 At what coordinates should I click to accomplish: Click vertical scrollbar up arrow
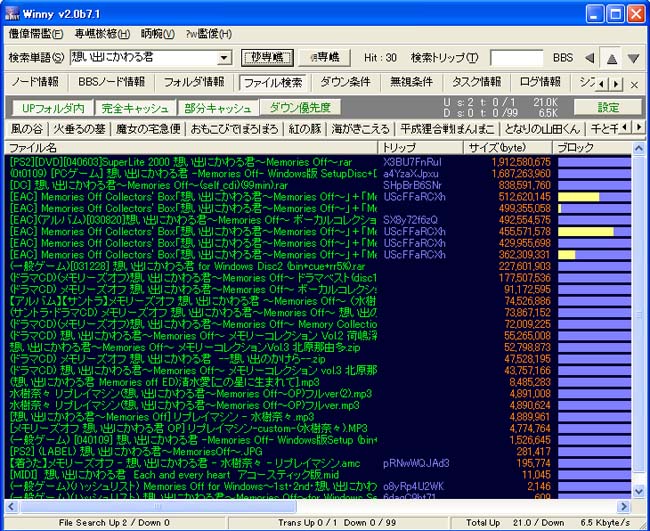pos(639,148)
